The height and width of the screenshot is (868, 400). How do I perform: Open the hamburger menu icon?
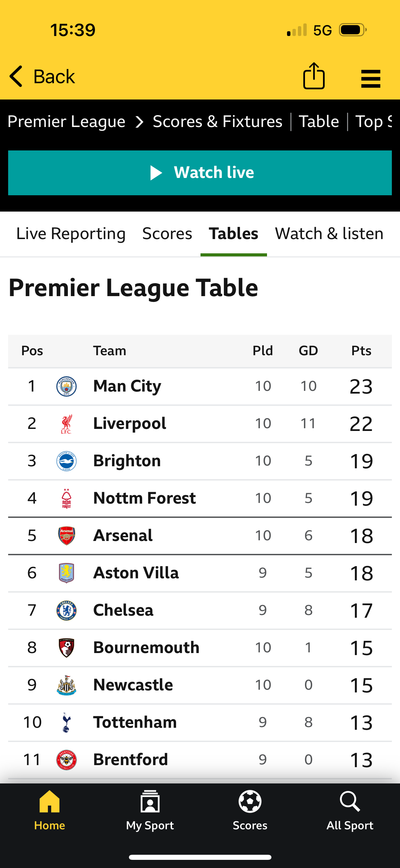[x=371, y=79]
